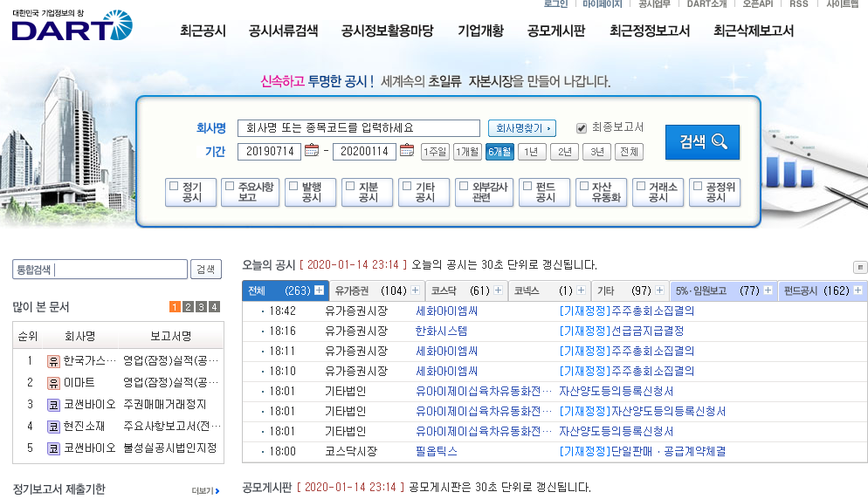Select the 2년 period button
Viewport: 868px width, 499px height.
565,152
